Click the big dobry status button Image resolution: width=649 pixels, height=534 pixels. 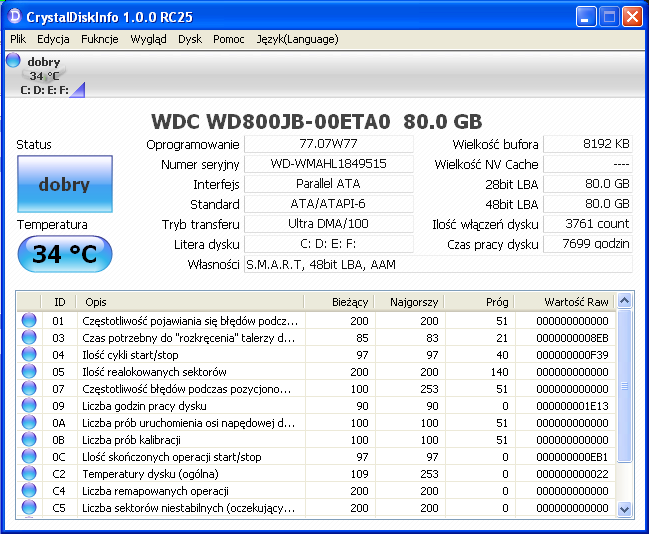point(65,184)
